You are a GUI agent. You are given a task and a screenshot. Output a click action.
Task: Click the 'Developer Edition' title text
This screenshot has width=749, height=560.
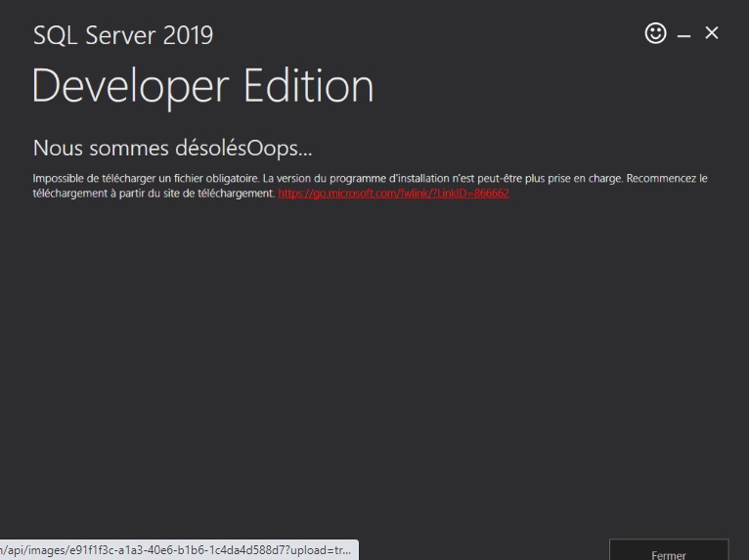click(x=203, y=87)
